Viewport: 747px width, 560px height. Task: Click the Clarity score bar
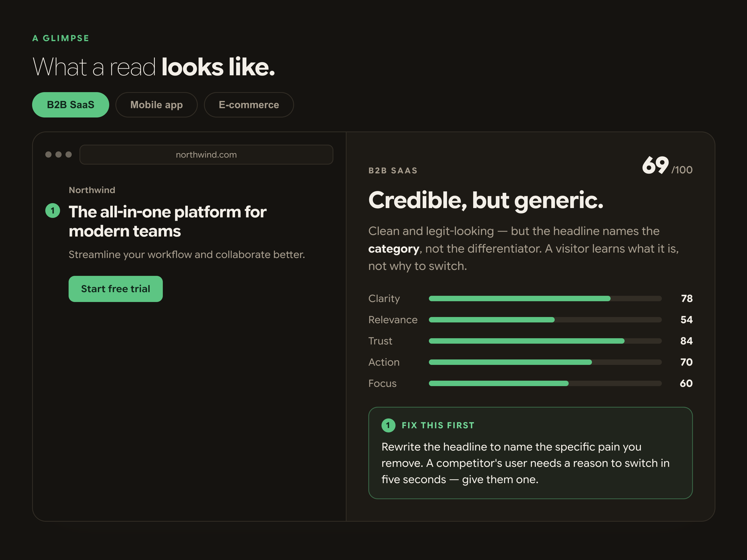pos(545,298)
